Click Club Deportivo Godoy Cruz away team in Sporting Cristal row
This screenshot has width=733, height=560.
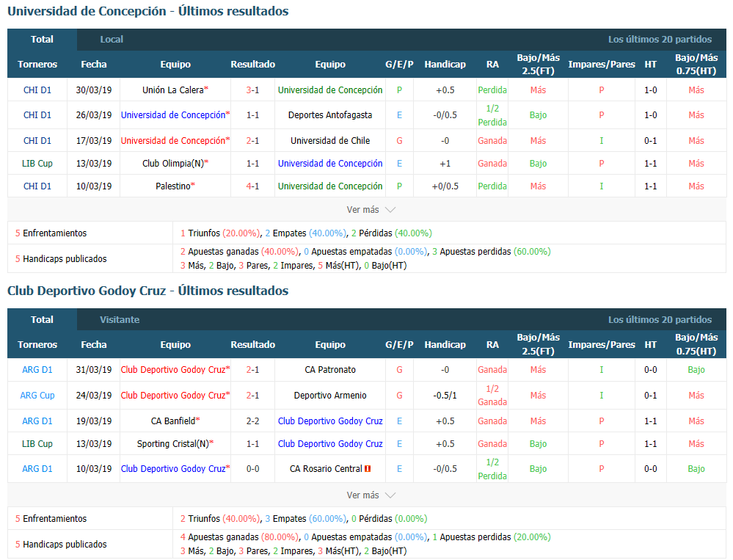pos(330,443)
